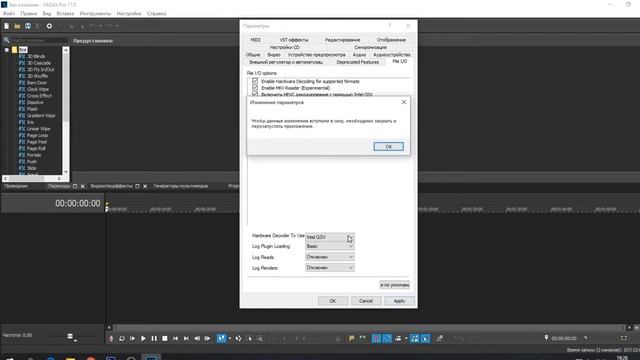This screenshot has width=640, height=360.
Task: Toggle Enable Hardware Decoding for supported formats
Action: (x=255, y=81)
